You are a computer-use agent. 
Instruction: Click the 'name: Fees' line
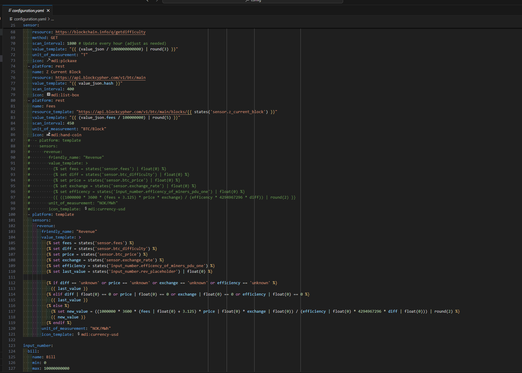44,106
